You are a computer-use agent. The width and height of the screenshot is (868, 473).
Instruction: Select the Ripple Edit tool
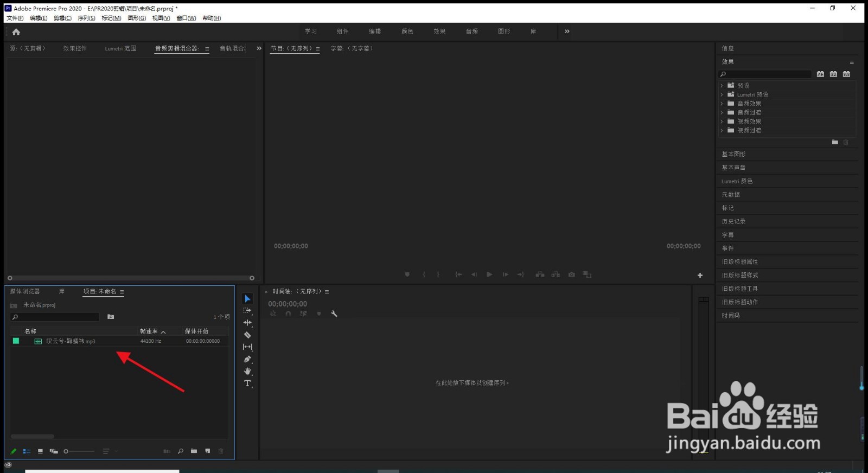click(x=247, y=323)
